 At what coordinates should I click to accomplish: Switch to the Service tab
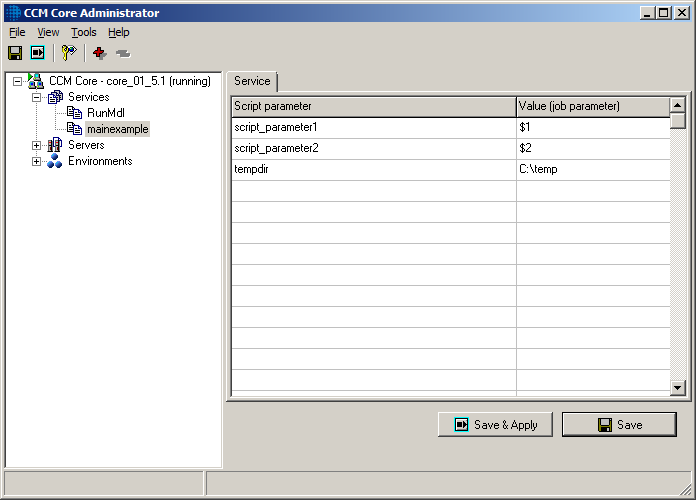252,81
